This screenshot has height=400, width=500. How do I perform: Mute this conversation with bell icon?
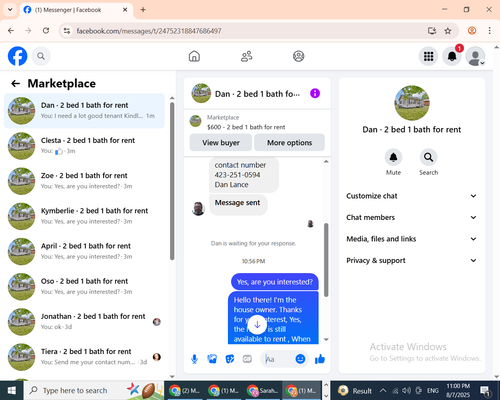tap(393, 157)
